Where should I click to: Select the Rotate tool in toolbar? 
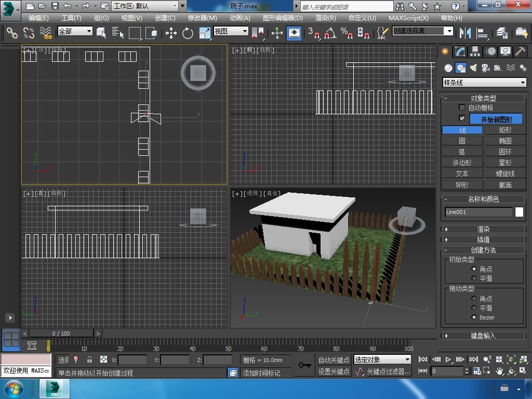pos(188,33)
